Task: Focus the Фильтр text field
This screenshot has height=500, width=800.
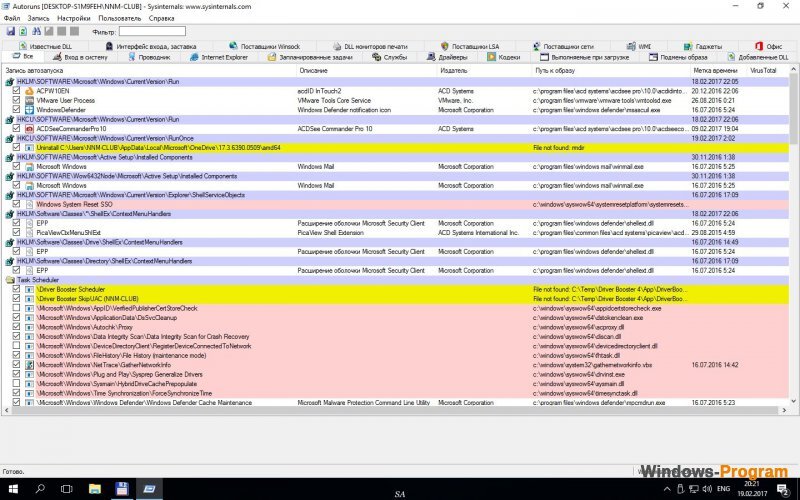Action: click(152, 32)
